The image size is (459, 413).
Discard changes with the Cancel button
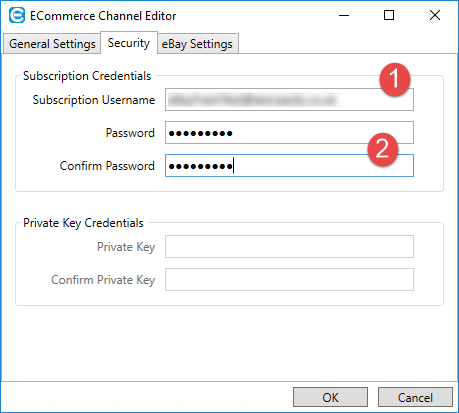[x=415, y=397]
